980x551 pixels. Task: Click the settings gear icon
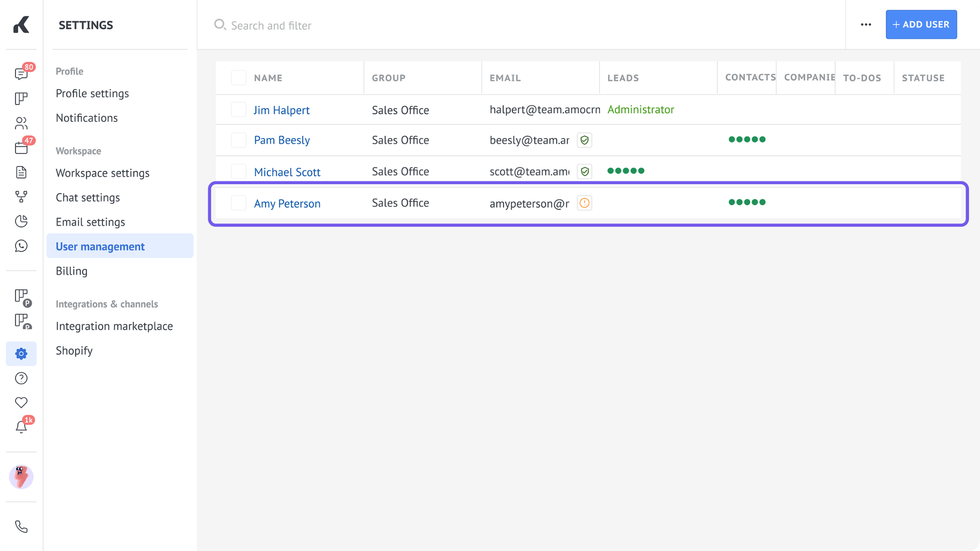[x=21, y=353]
